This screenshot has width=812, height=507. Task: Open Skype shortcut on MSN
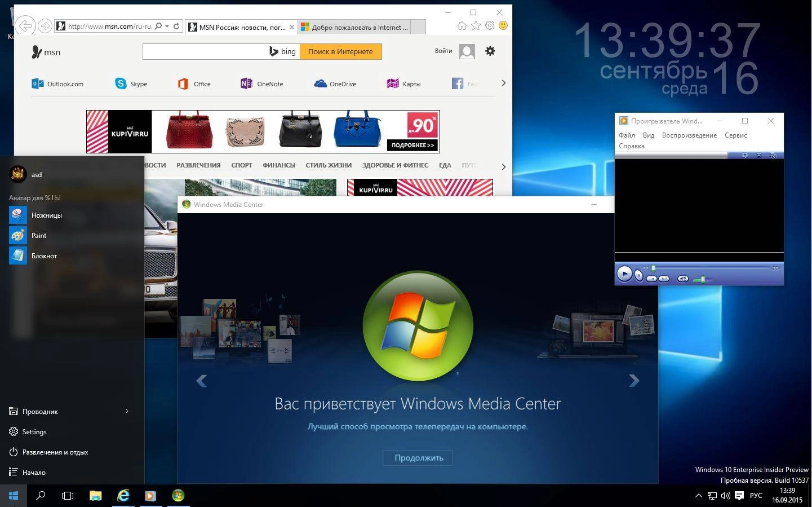point(131,84)
